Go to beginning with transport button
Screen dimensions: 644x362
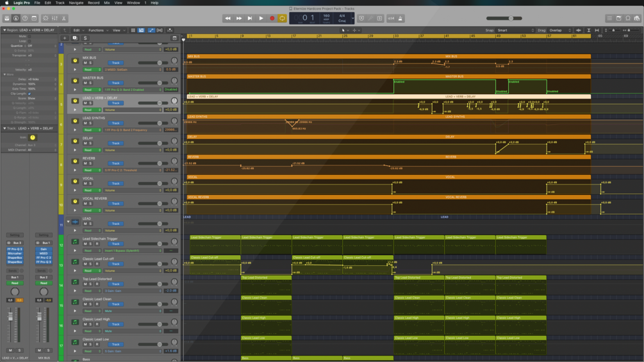pos(250,19)
